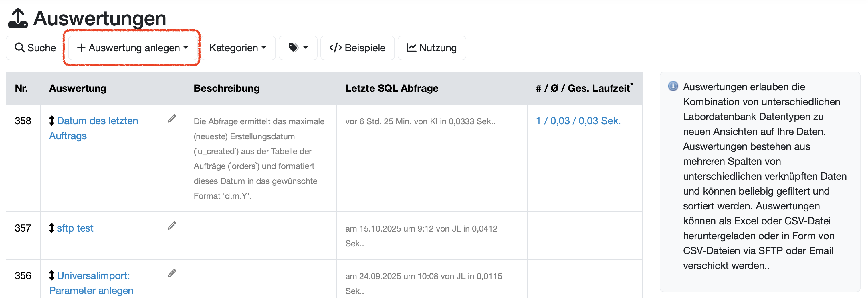Open the Suche search button
Viewport: 868px width, 298px height.
point(35,48)
